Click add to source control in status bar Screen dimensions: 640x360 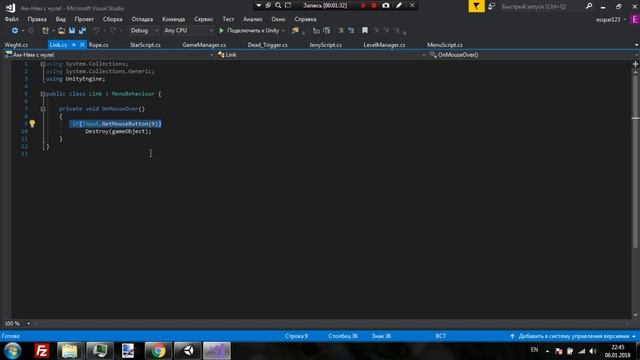(573, 336)
